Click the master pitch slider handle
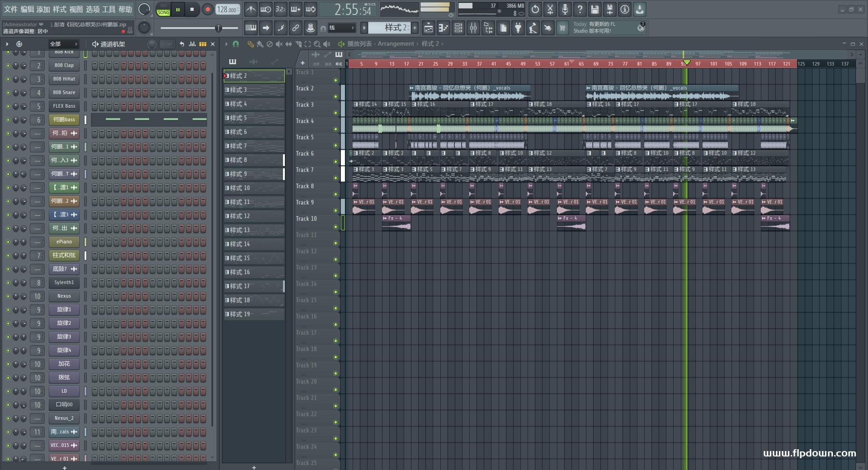The height and width of the screenshot is (470, 868). 218,28
